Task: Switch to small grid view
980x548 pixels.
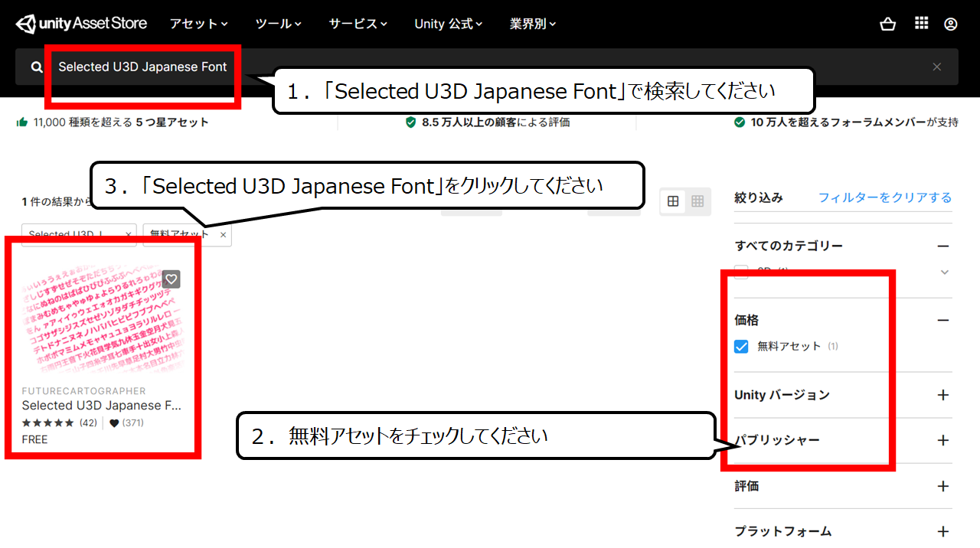Action: coord(697,201)
